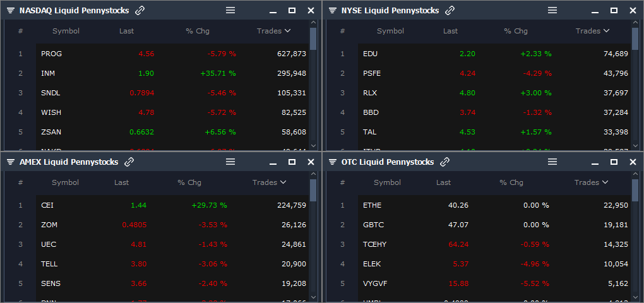Select the SENS symbol in AMEX list
This screenshot has width=644, height=303.
pyautogui.click(x=50, y=283)
